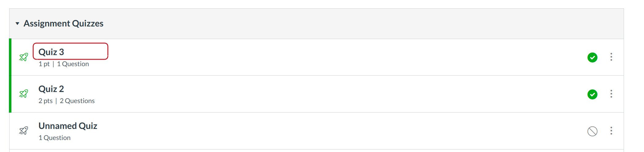Open the Quiz 2 options kebab menu
The width and height of the screenshot is (644, 152).
pos(611,94)
